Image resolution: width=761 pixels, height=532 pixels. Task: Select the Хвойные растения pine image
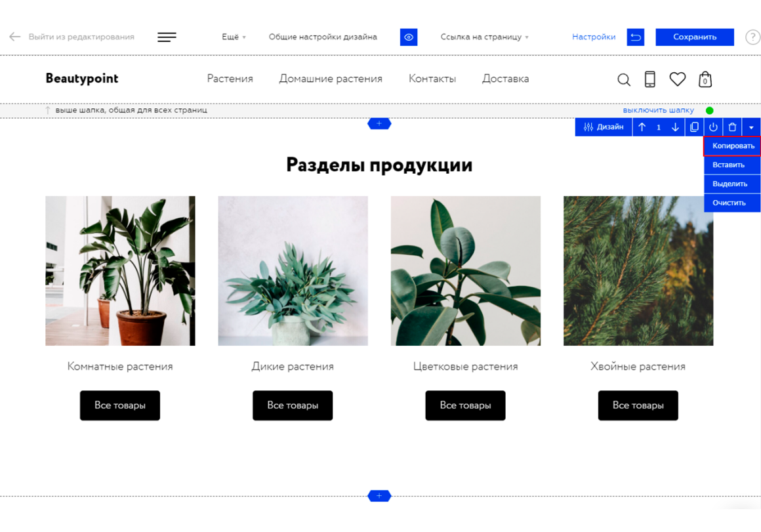tap(639, 271)
